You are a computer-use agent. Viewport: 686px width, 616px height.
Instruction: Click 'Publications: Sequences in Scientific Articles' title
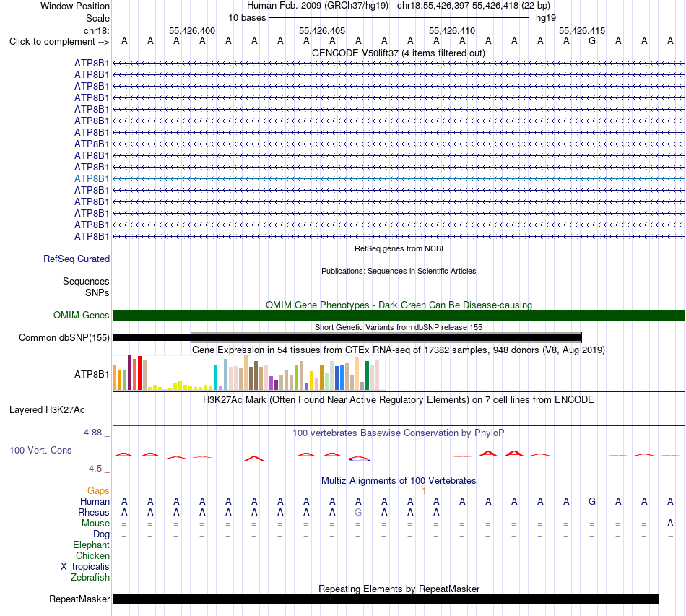click(399, 271)
